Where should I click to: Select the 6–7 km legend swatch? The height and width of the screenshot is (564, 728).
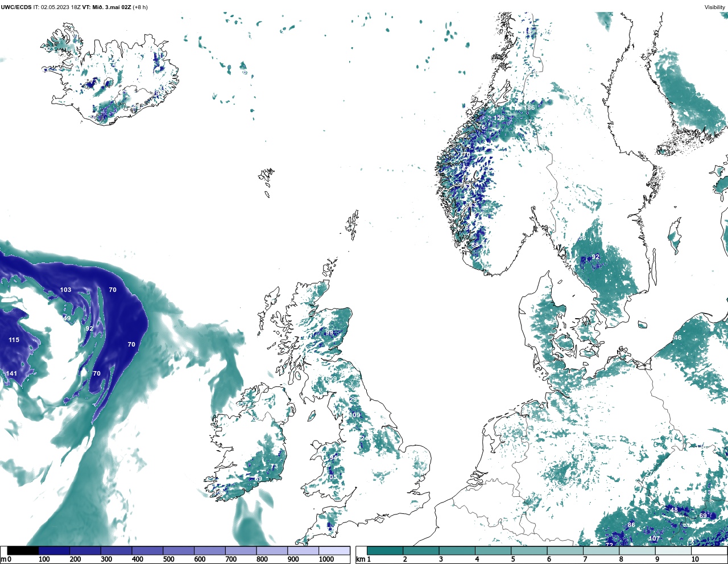[565, 551]
